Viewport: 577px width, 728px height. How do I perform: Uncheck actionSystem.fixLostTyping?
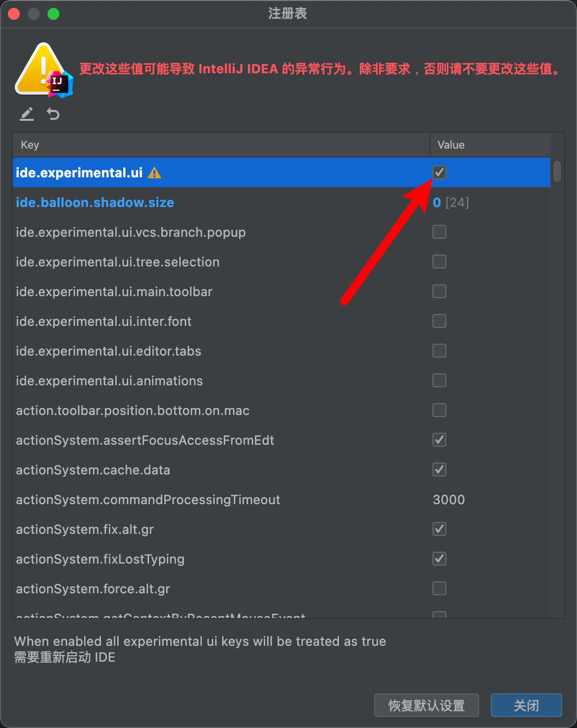click(439, 559)
